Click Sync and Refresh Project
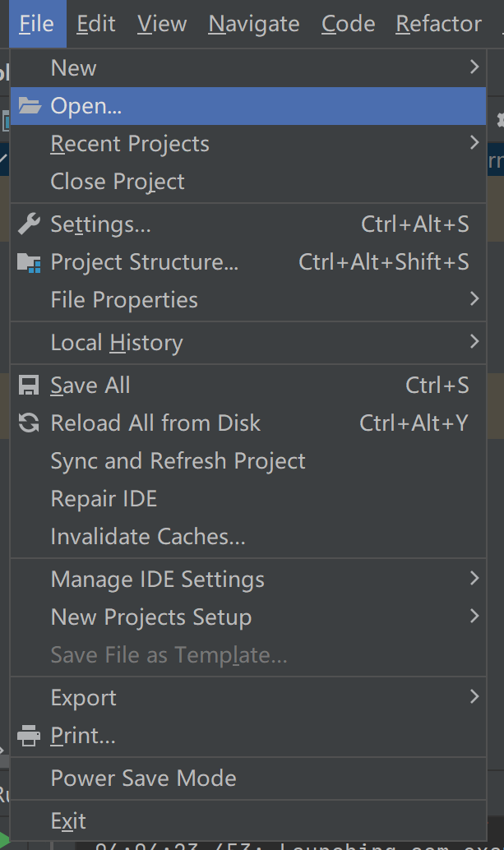504x850 pixels. pos(178,461)
